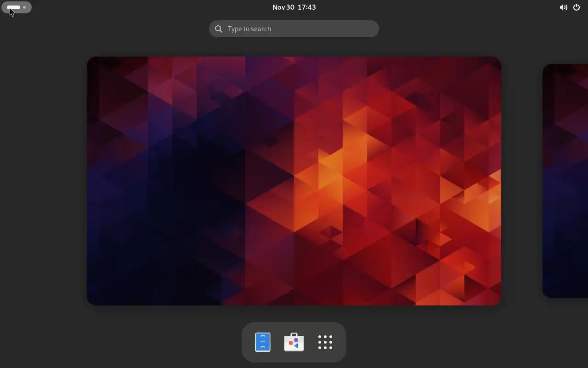This screenshot has height=368, width=588.
Task: Select the main workspace thumbnail
Action: [294, 181]
